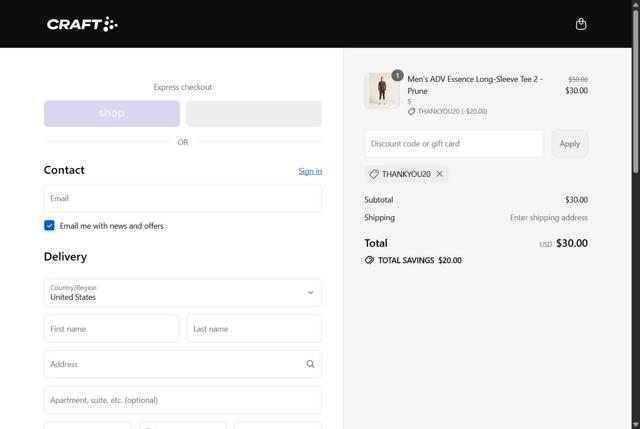Click the TOTAL SAVINGS $20.00 text
640x429 pixels.
[x=420, y=260]
